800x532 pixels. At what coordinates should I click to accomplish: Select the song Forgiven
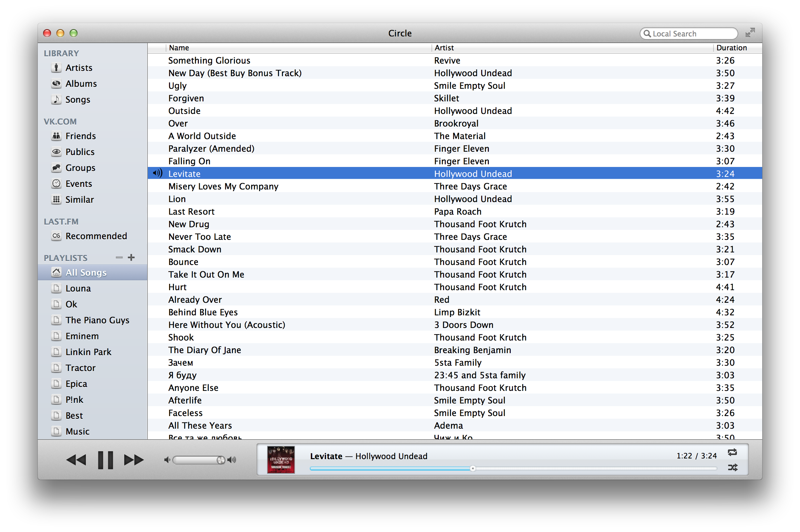click(x=455, y=98)
